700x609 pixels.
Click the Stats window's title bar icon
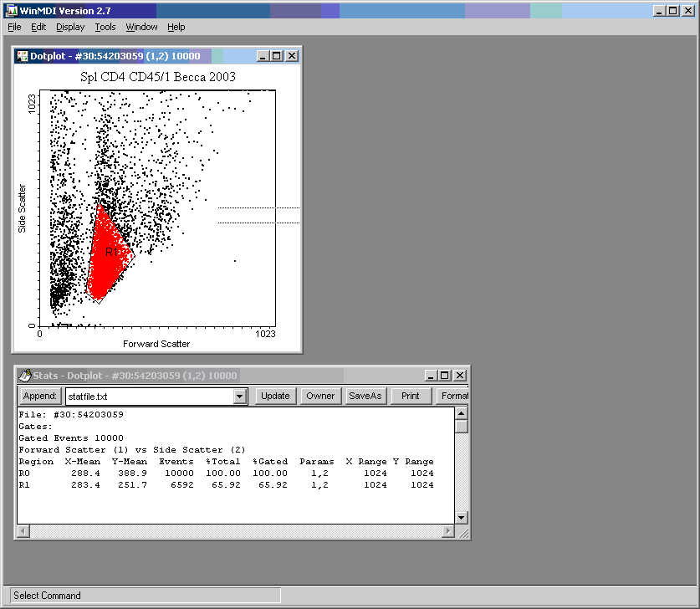[x=25, y=376]
